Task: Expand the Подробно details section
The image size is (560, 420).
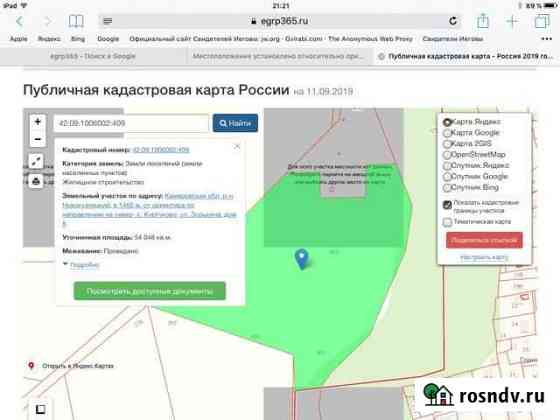Action: 84,265
